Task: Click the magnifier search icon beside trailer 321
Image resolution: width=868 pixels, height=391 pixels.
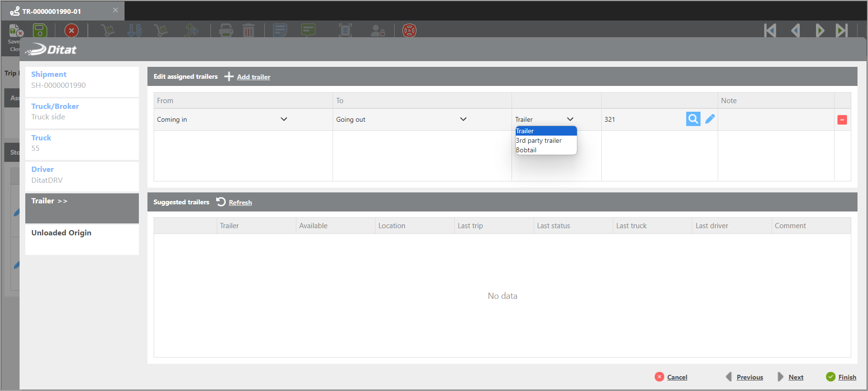Action: pyautogui.click(x=693, y=119)
